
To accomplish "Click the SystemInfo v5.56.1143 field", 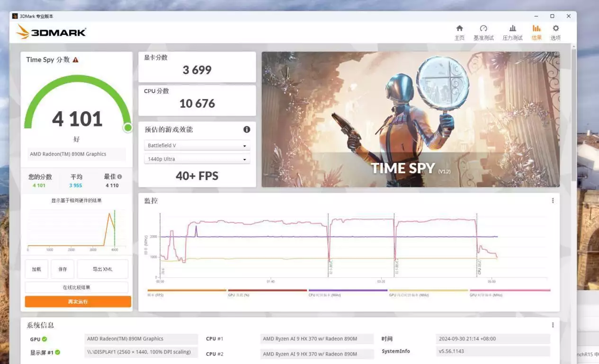I will 493,351.
